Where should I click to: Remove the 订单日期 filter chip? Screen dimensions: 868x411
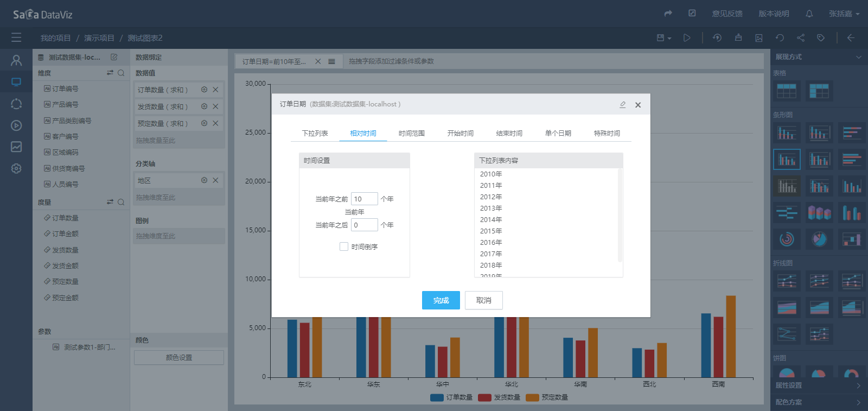click(x=318, y=61)
